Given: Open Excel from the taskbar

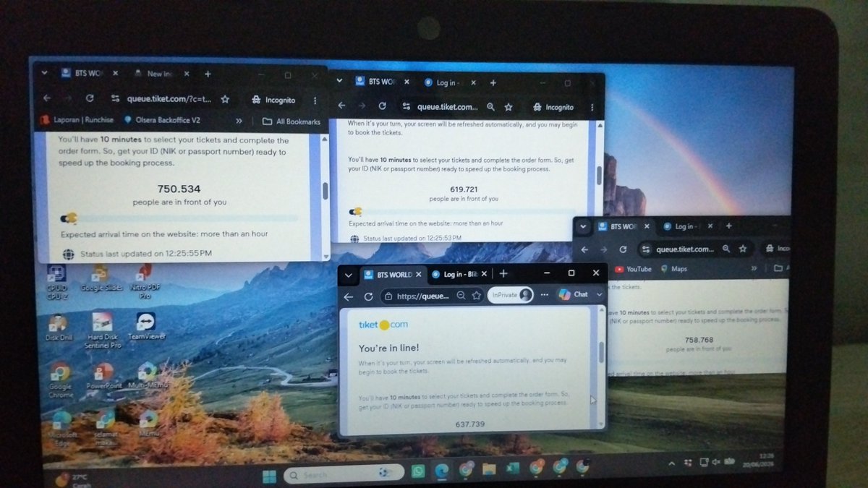Looking at the screenshot, I should 512,468.
